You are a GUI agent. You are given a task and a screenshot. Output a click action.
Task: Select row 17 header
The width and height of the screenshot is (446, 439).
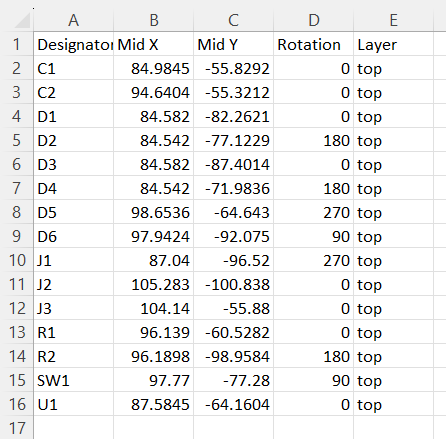click(x=17, y=428)
